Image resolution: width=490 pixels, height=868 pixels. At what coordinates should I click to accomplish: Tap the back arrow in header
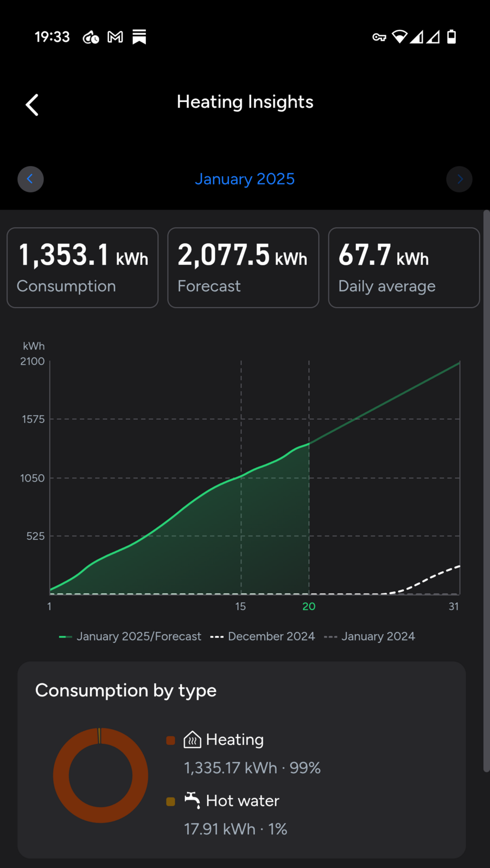(32, 105)
